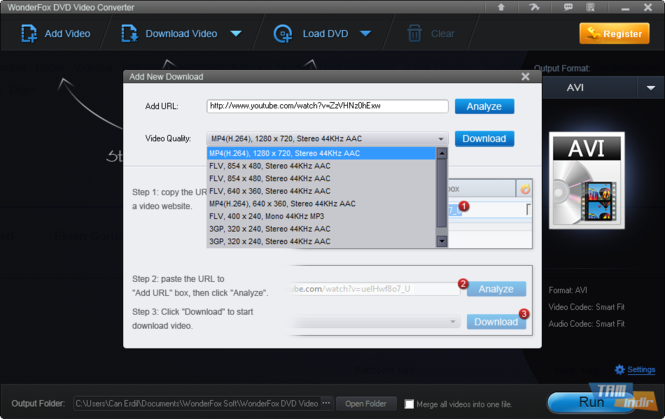This screenshot has width=665, height=419.
Task: Click the quality list scrollbar thumb
Action: (x=441, y=193)
